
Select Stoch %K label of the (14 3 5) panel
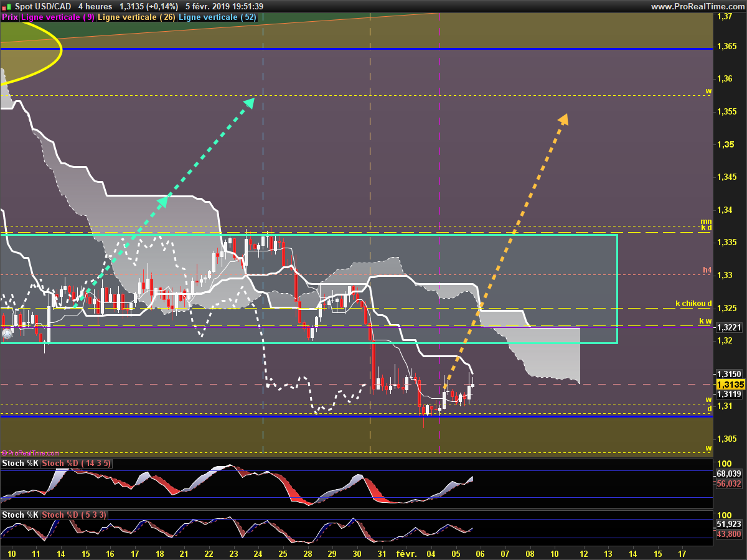click(x=21, y=464)
